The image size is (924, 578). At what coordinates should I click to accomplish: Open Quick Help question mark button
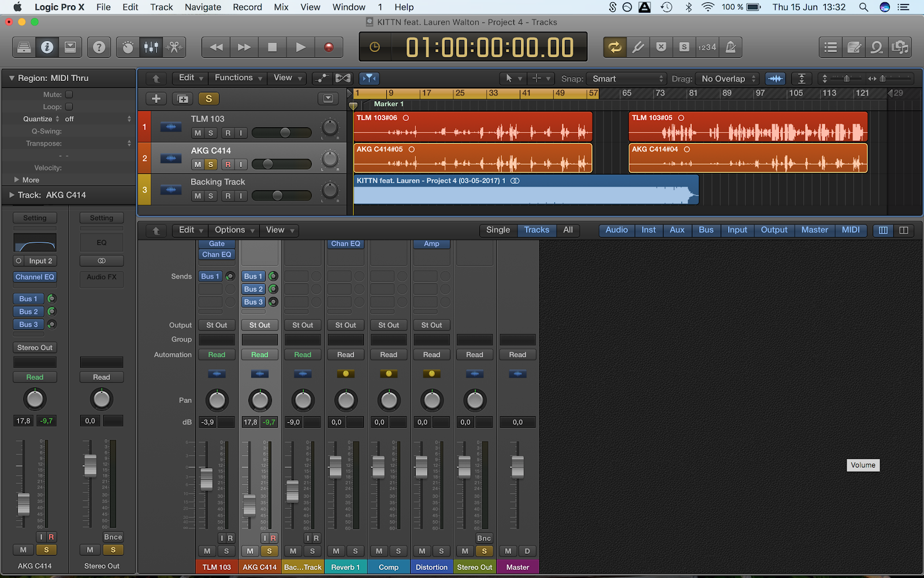99,47
